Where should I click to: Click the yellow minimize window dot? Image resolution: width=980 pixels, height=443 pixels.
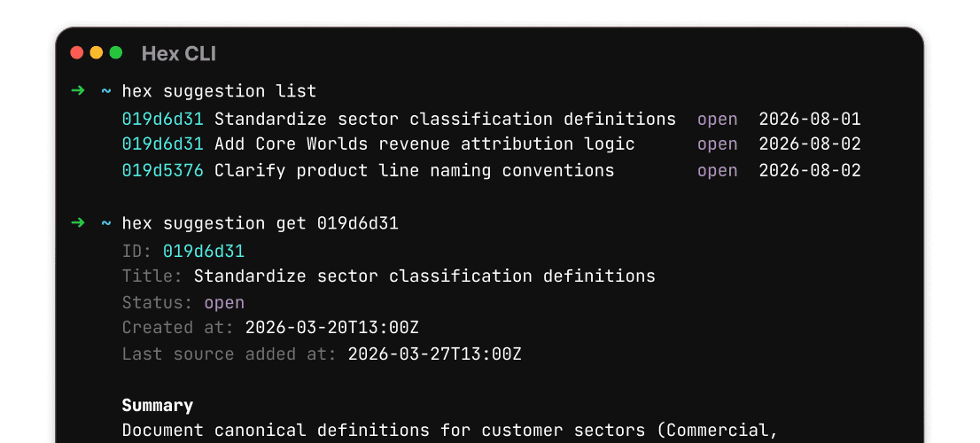coord(97,52)
